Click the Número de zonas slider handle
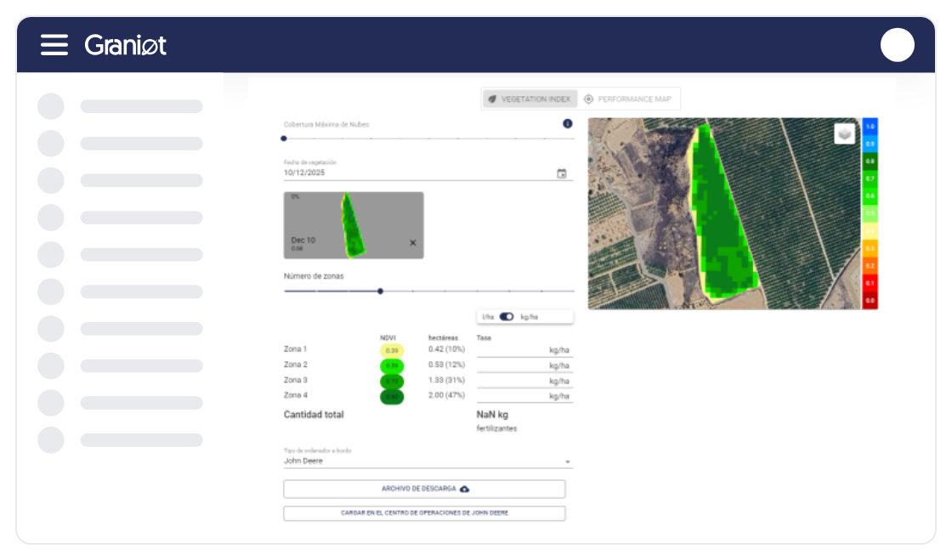This screenshot has height=560, width=952. coord(380,291)
